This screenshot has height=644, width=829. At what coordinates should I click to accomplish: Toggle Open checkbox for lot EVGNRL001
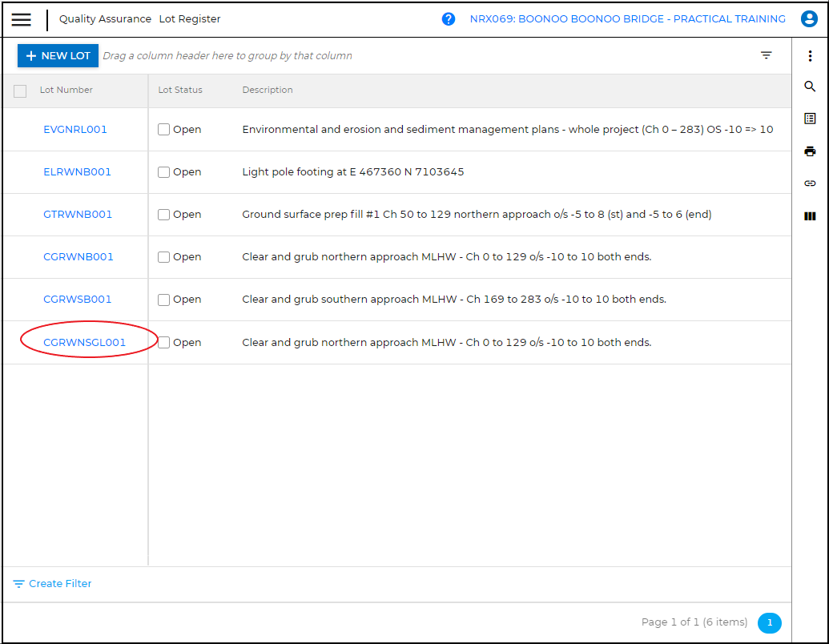pyautogui.click(x=164, y=130)
